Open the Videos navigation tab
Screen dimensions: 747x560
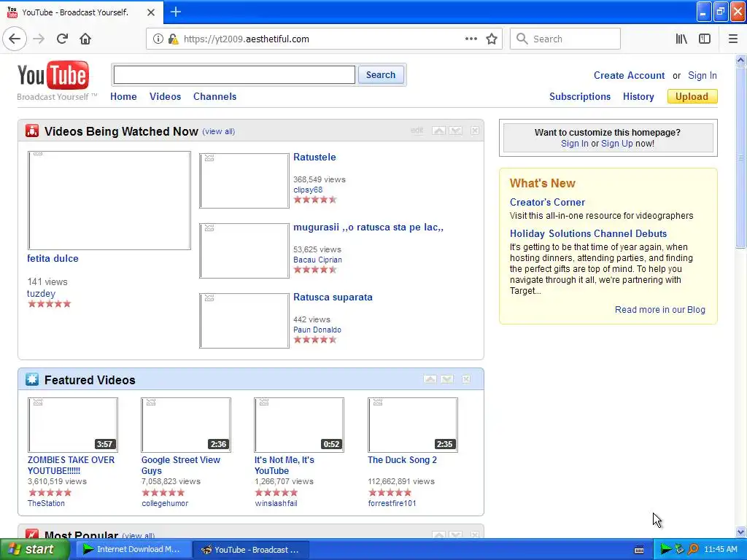click(x=166, y=97)
